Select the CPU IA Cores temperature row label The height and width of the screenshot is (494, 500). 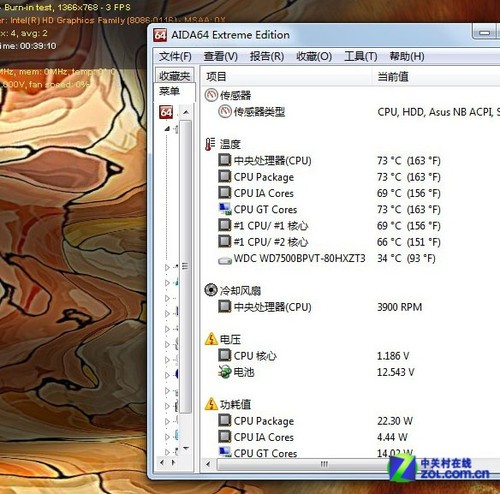click(264, 193)
